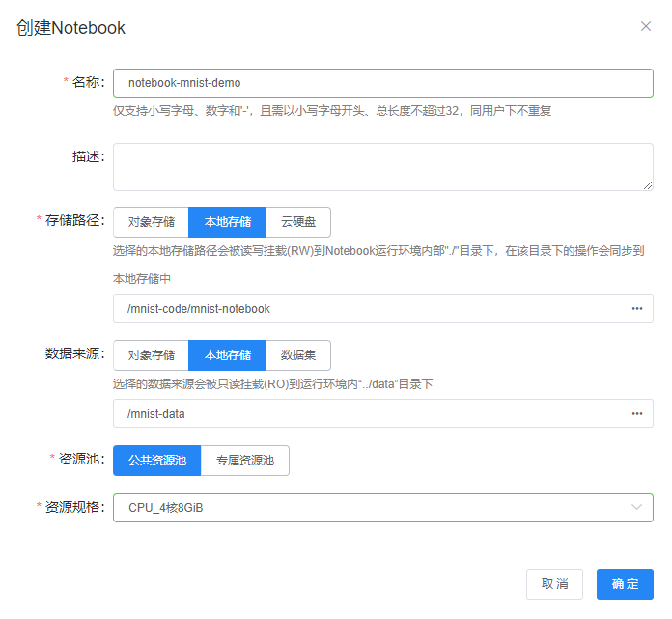
Task: Click the /mnist-code/mnist-notebook path field
Action: point(367,309)
